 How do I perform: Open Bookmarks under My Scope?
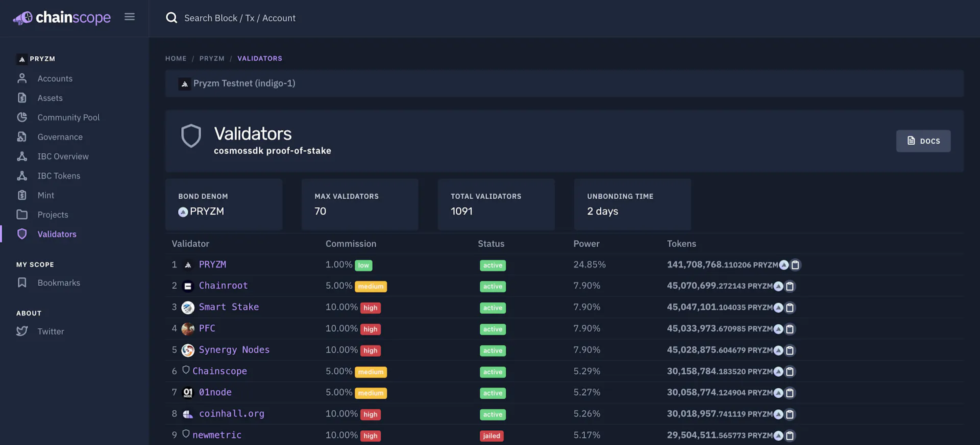click(x=59, y=283)
